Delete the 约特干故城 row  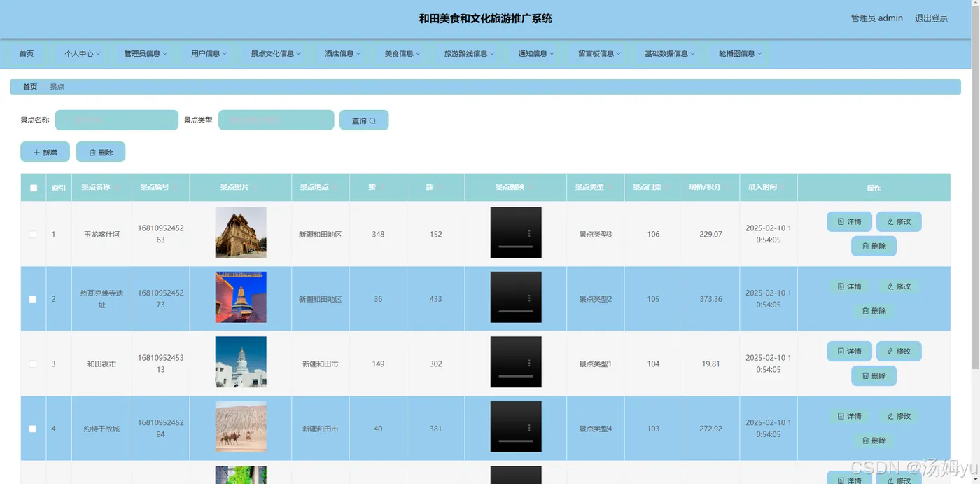point(874,441)
